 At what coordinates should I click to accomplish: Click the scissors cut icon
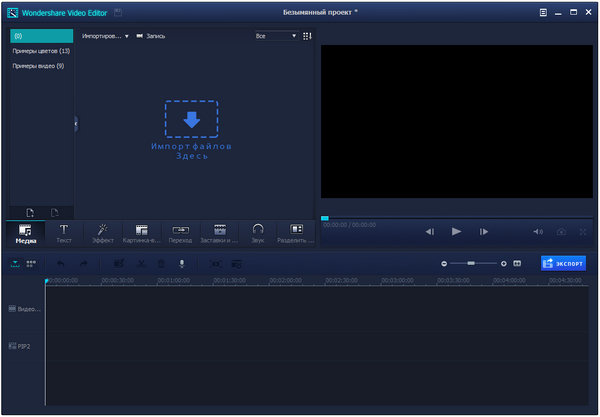pos(141,263)
